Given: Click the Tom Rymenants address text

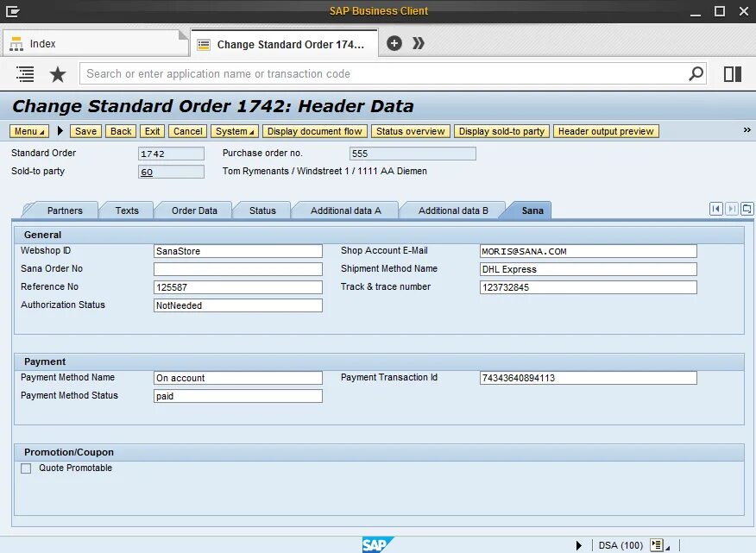Looking at the screenshot, I should coord(324,171).
